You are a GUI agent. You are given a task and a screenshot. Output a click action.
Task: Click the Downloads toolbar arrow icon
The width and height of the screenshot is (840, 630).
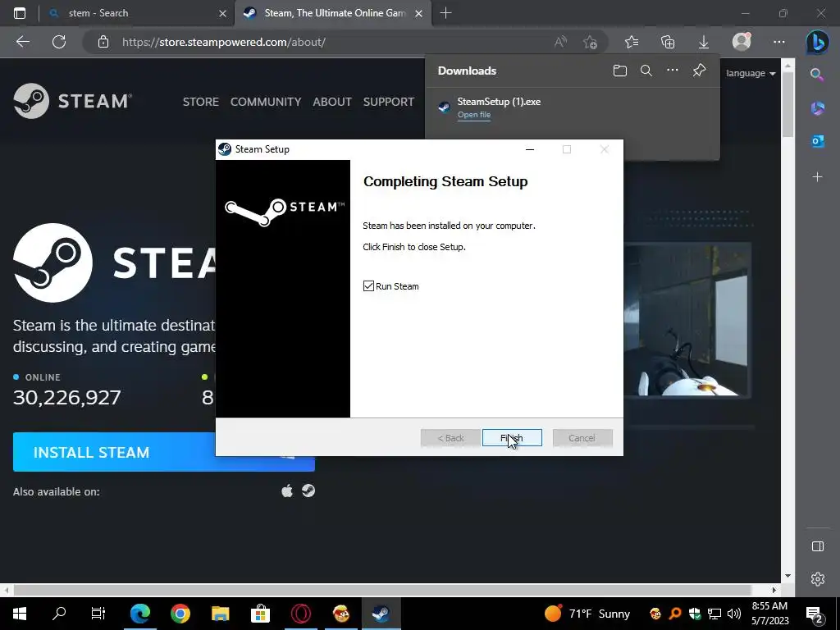point(704,42)
